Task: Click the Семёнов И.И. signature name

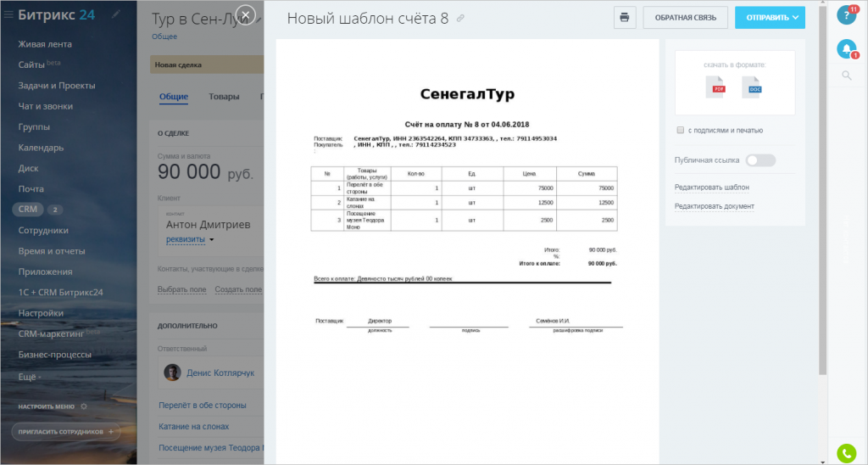Action: click(x=553, y=321)
